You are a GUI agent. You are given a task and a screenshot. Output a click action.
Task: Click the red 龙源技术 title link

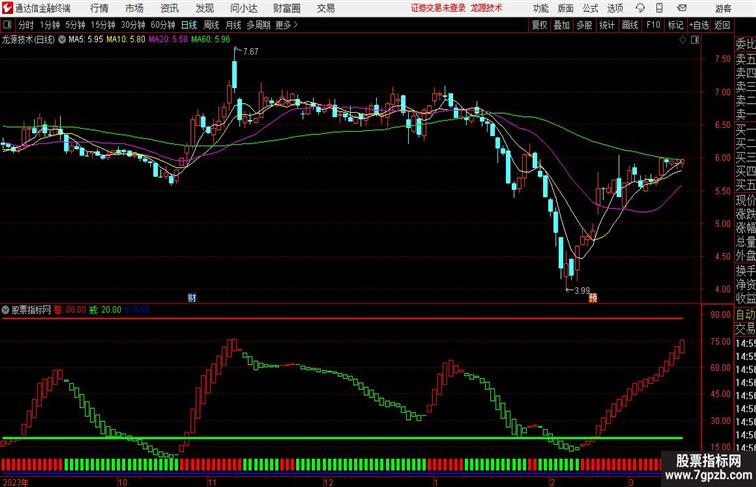pos(486,8)
